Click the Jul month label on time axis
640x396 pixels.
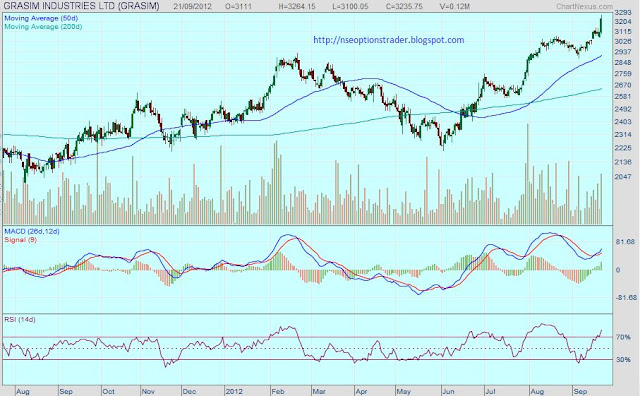coord(490,392)
